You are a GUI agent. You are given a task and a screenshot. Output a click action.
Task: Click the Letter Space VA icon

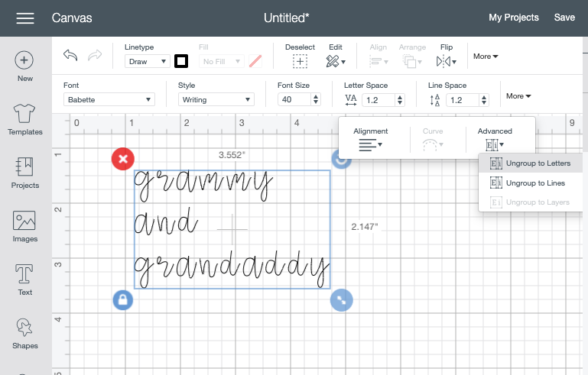tap(351, 100)
